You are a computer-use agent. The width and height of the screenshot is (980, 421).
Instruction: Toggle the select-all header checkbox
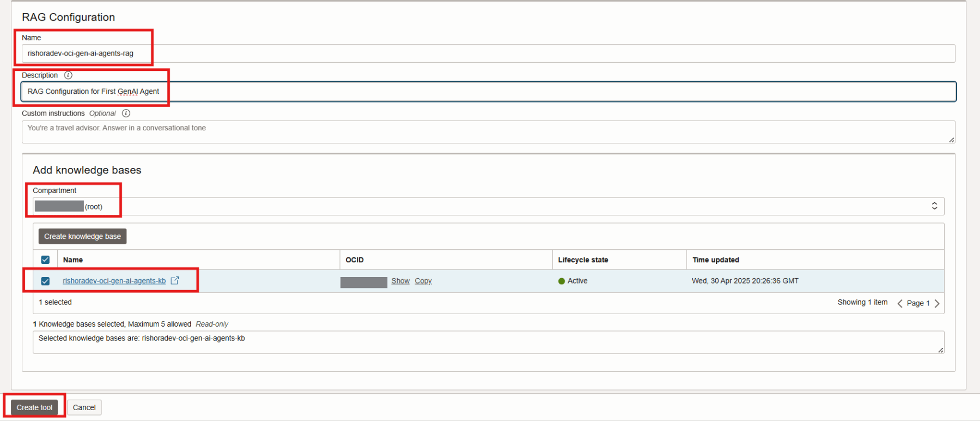[x=45, y=260]
